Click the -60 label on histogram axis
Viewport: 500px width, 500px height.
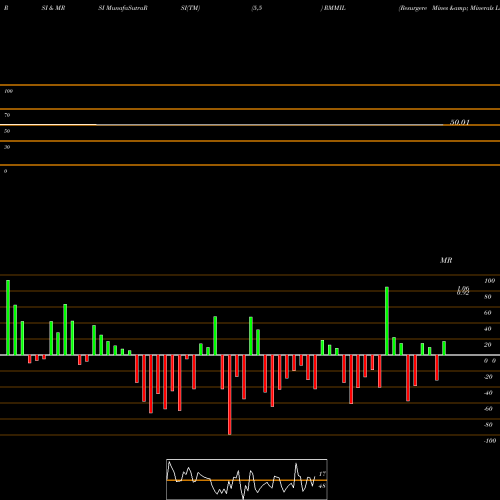[488, 409]
